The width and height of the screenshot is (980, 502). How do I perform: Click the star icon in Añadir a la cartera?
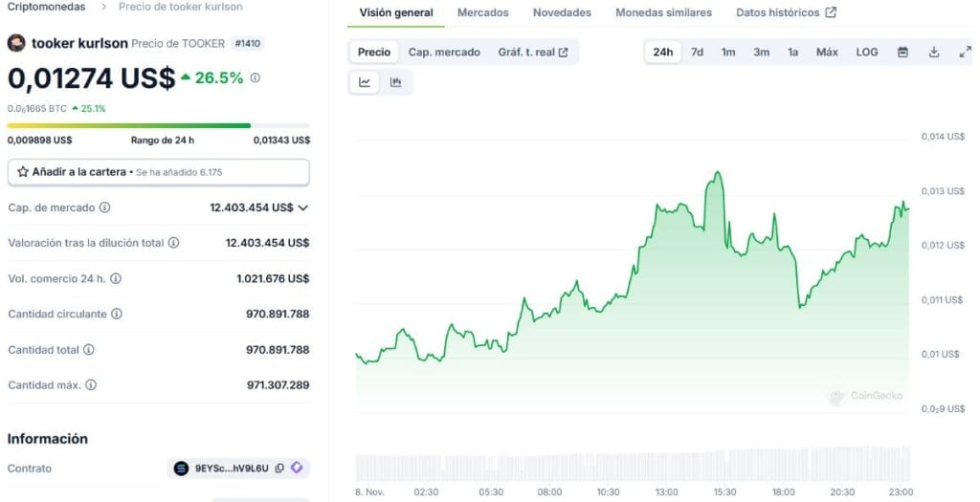point(23,172)
